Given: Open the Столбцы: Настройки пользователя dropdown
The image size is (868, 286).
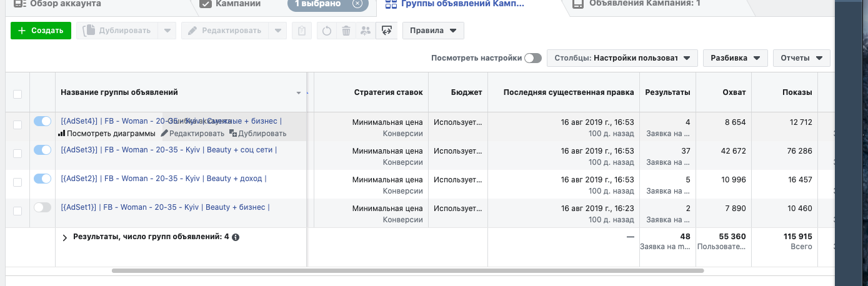Looking at the screenshot, I should (622, 58).
